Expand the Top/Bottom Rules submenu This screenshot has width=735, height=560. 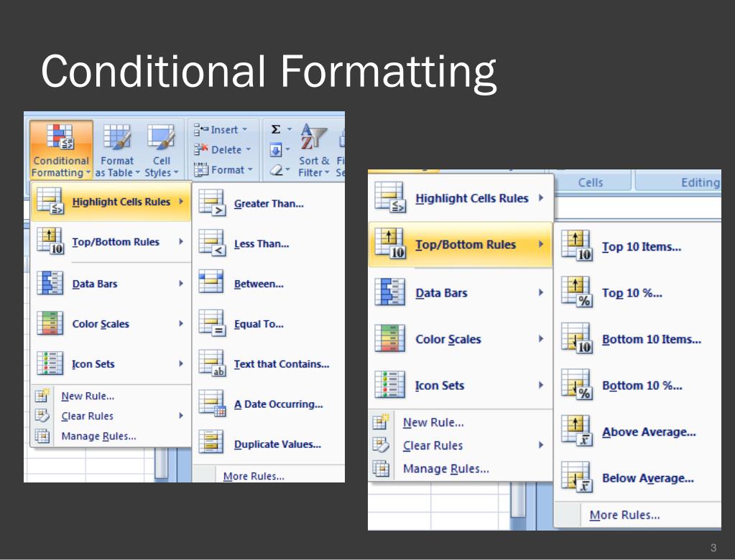tap(463, 244)
